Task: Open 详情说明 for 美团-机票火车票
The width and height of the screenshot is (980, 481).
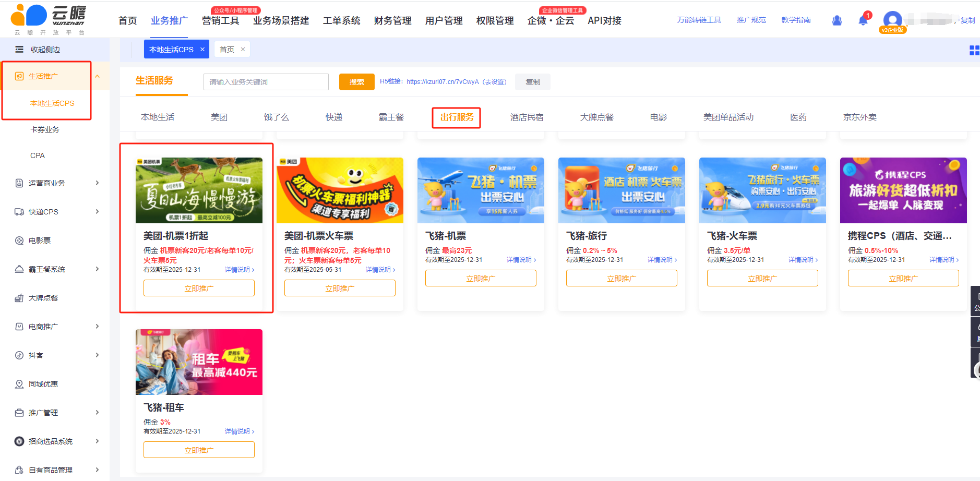Action: click(380, 270)
